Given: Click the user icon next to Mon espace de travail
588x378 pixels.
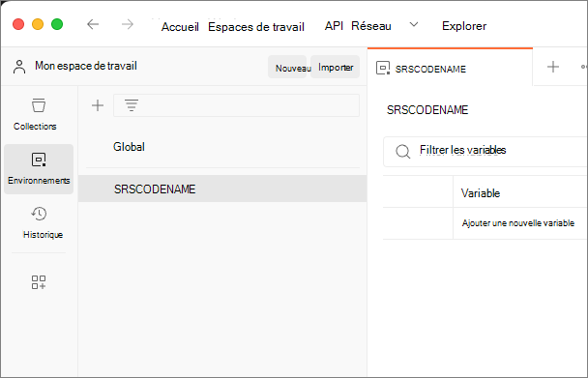Looking at the screenshot, I should 19,67.
